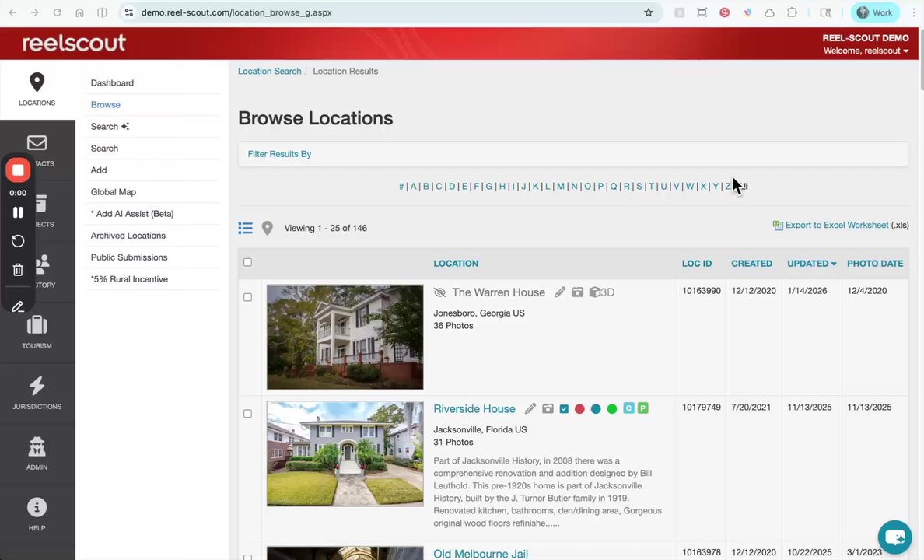
Task: Toggle the blue checked box on Riverside House
Action: pyautogui.click(x=564, y=408)
